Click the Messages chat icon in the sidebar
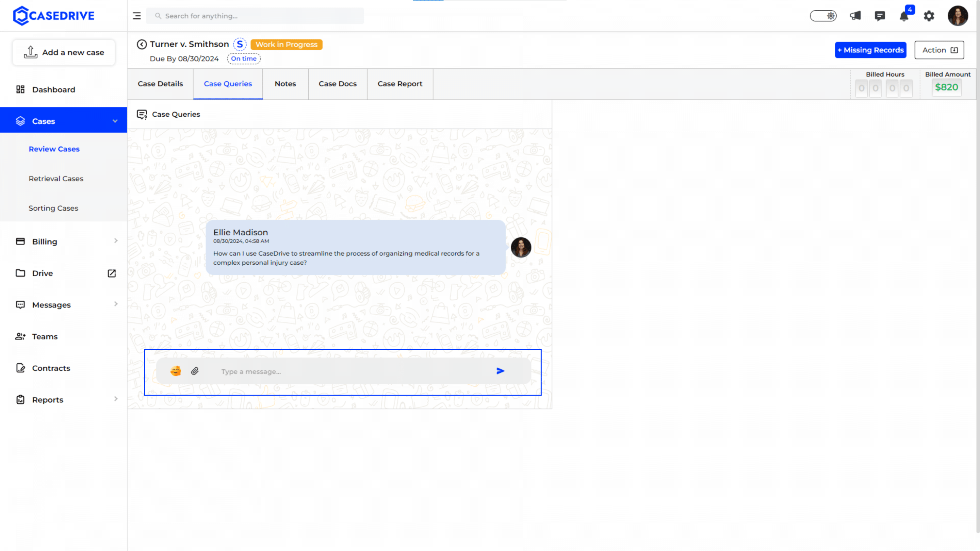Viewport: 980px width, 551px height. (x=20, y=305)
